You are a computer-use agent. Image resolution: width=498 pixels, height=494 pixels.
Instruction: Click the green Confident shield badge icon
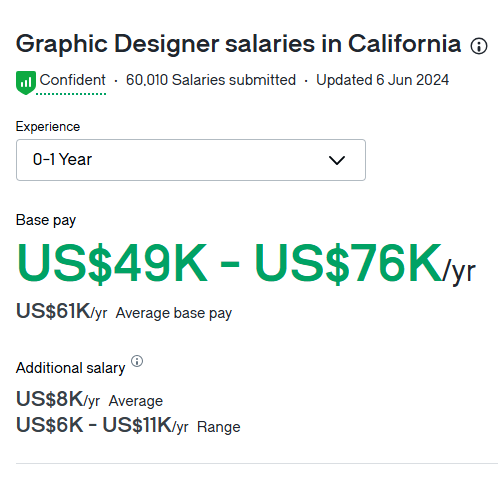26,83
